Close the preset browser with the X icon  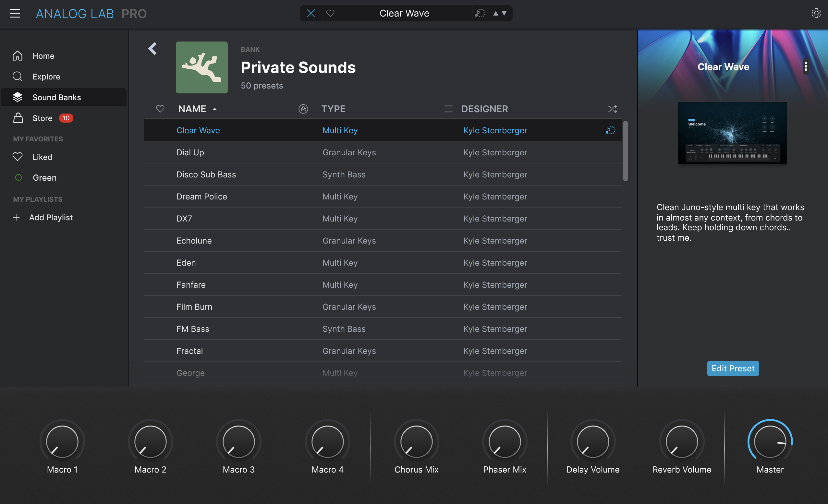[x=311, y=13]
